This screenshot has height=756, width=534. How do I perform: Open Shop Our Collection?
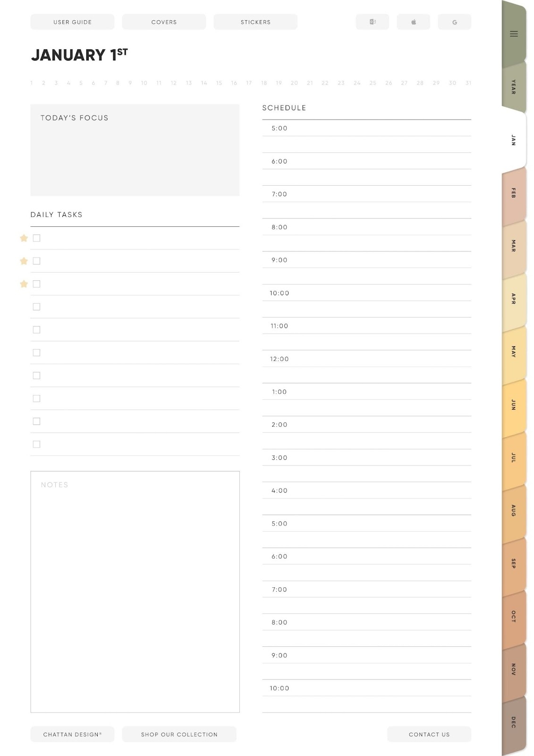(x=179, y=734)
